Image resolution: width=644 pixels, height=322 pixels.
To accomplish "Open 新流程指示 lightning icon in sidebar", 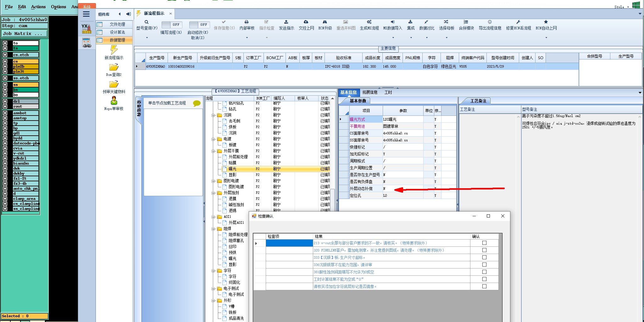I will tap(114, 50).
